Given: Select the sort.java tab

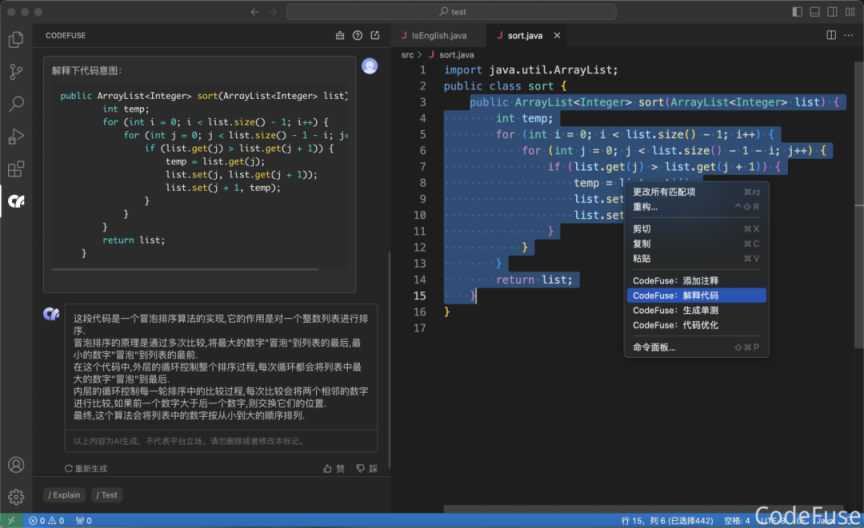Looking at the screenshot, I should coord(525,35).
